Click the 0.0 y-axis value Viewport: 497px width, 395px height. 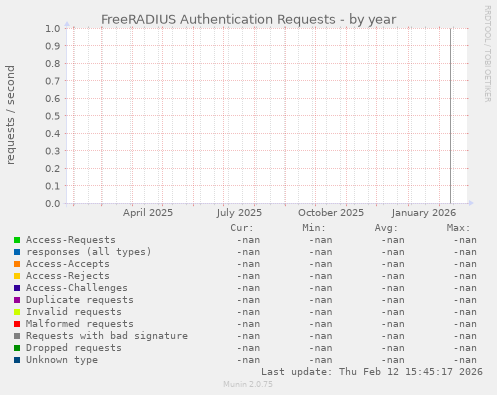point(53,203)
